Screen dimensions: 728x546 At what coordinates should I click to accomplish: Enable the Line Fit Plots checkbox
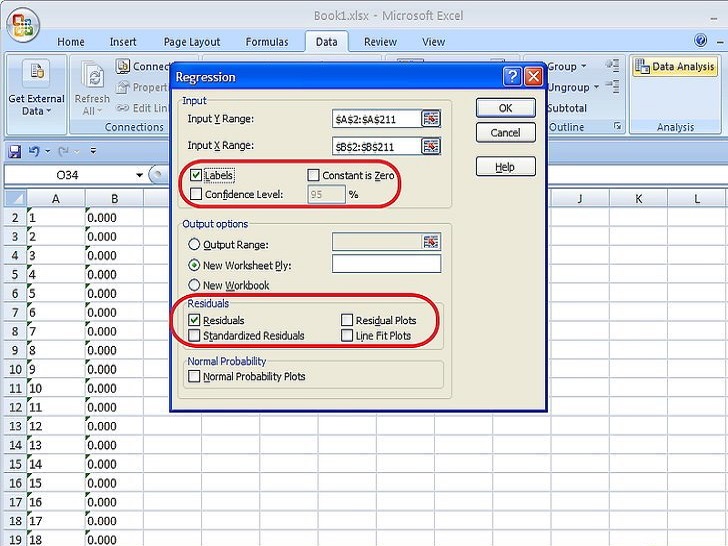pyautogui.click(x=347, y=335)
